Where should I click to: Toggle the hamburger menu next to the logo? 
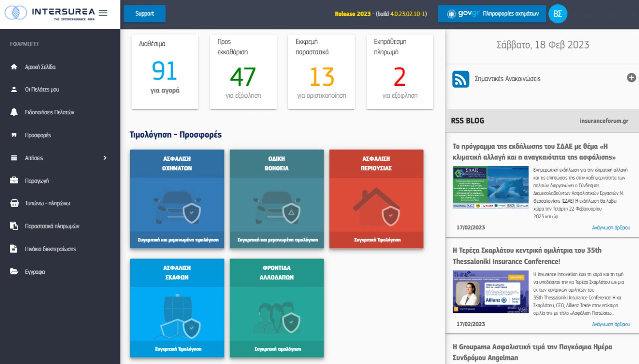[103, 13]
